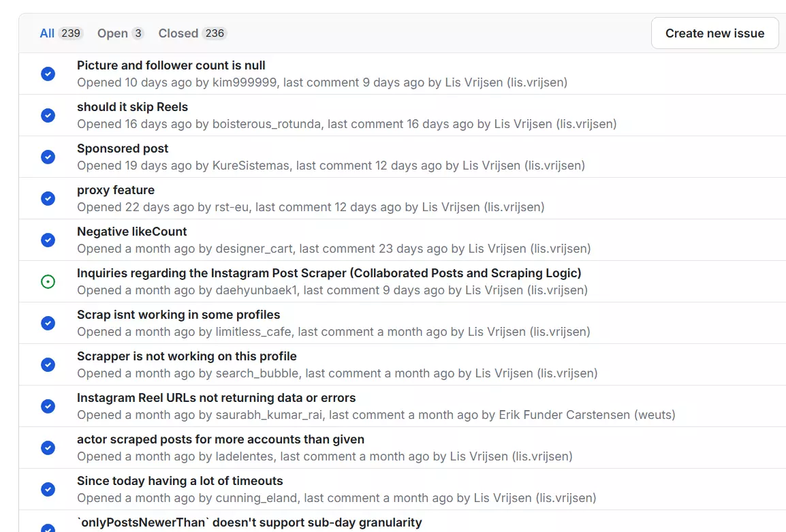Switch to the All issues tab
The image size is (786, 532).
[x=61, y=33]
